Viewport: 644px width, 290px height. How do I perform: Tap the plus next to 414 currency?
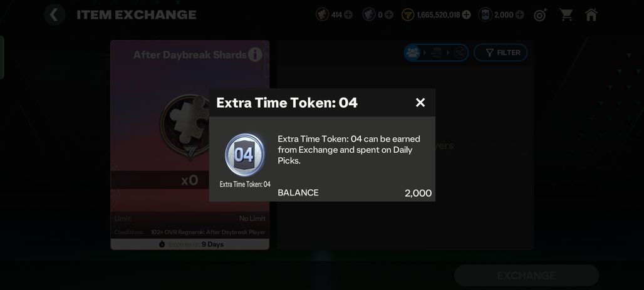pyautogui.click(x=348, y=15)
